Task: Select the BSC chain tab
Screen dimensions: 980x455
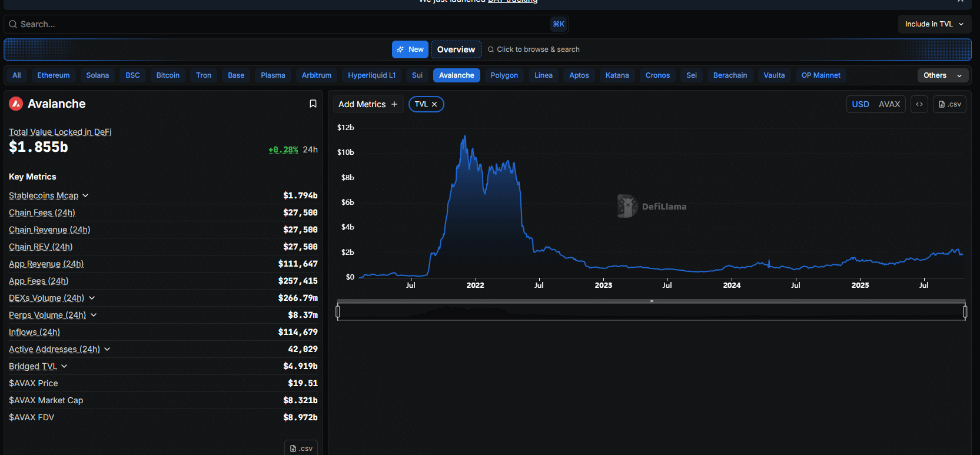Action: pos(133,75)
